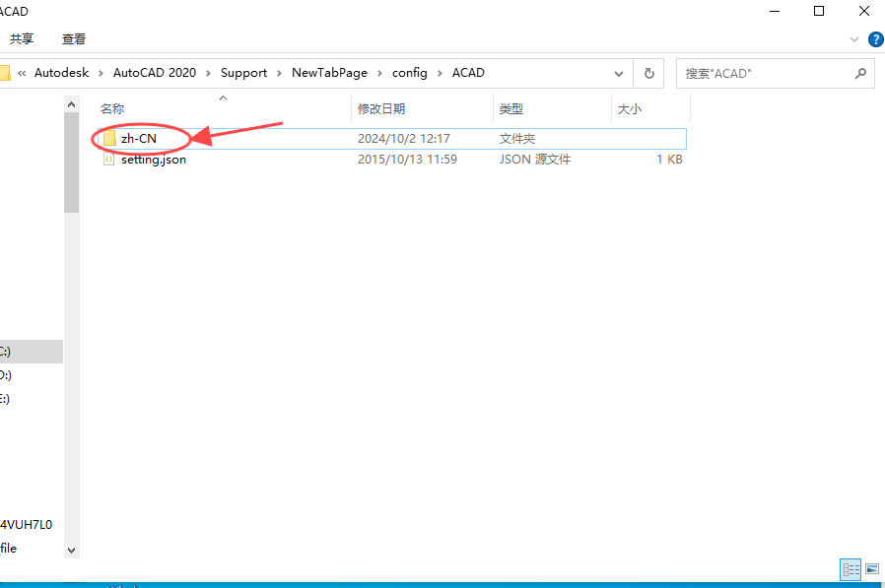885x588 pixels.
Task: Click the folder icon in the address bar
Action: tap(8, 72)
